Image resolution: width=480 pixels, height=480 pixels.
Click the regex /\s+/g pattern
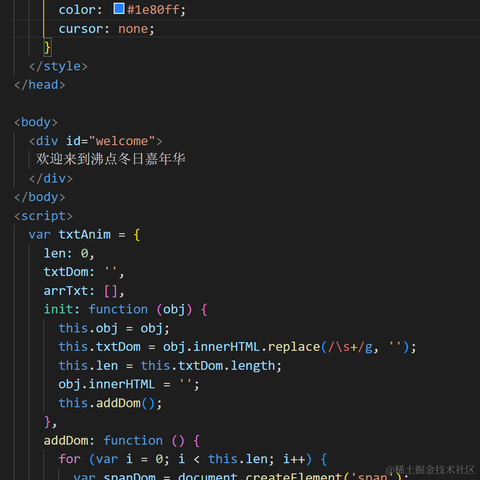(350, 347)
